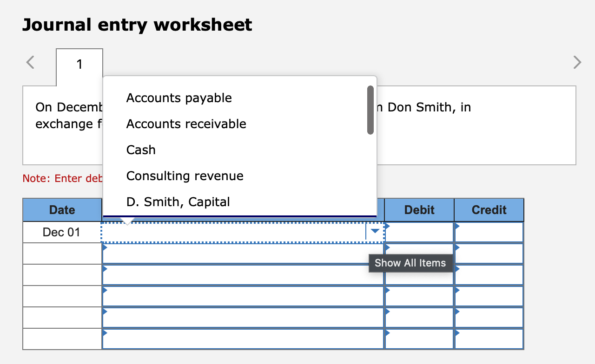The width and height of the screenshot is (595, 364).
Task: Open the account selection dropdown arrow
Action: coord(375,231)
